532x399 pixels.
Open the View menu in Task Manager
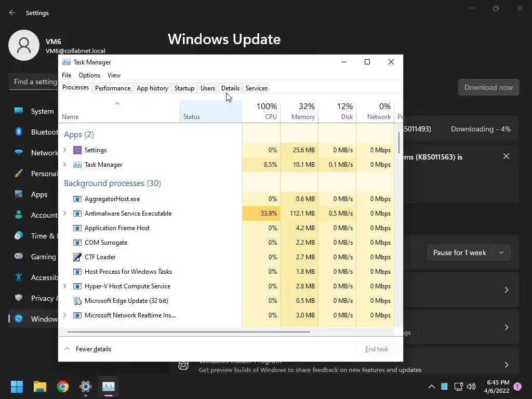pyautogui.click(x=114, y=75)
